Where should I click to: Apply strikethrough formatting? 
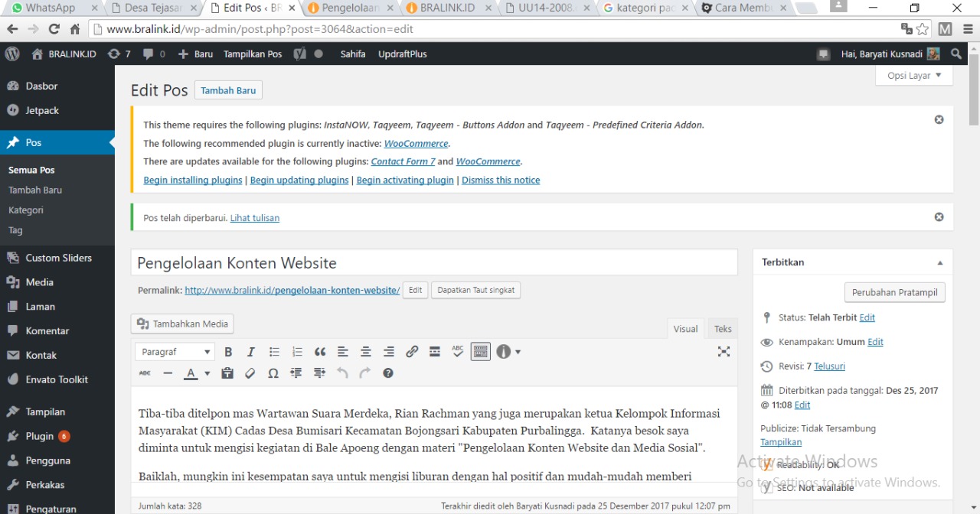tap(145, 373)
